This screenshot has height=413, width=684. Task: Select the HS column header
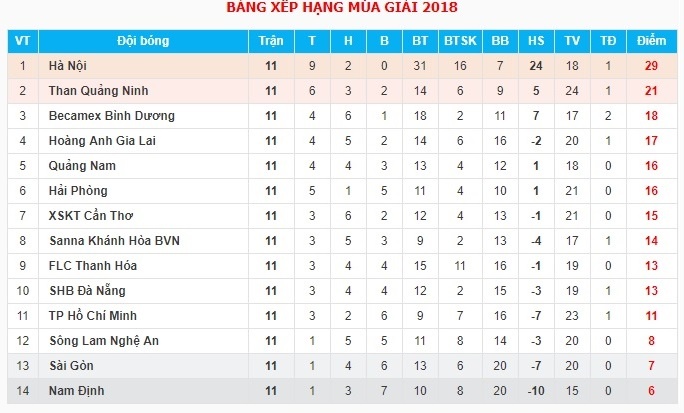(536, 41)
